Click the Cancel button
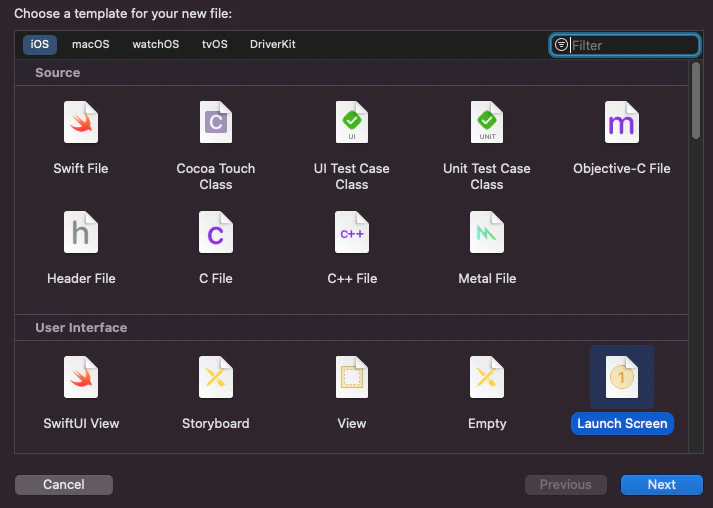The width and height of the screenshot is (713, 508). pos(64,485)
